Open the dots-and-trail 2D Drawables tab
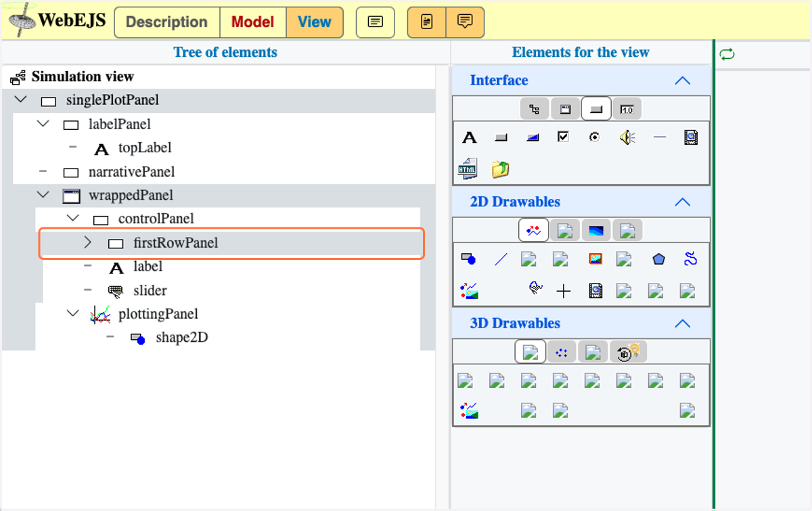The image size is (812, 511). coord(534,231)
